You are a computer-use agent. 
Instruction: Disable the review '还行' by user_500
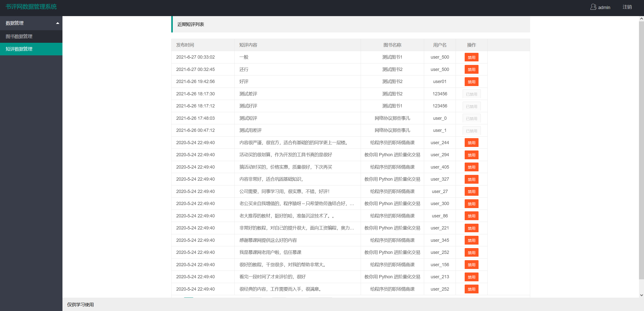tap(471, 69)
